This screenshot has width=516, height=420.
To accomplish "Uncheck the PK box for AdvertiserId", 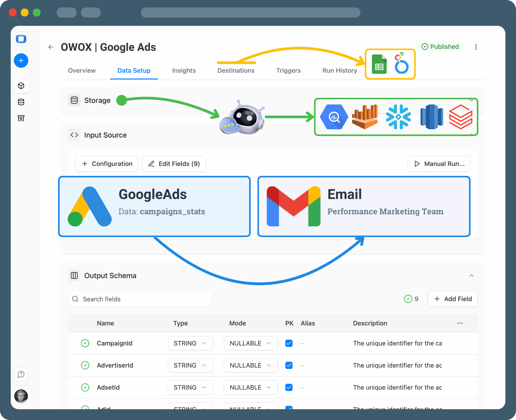I will pyautogui.click(x=289, y=365).
